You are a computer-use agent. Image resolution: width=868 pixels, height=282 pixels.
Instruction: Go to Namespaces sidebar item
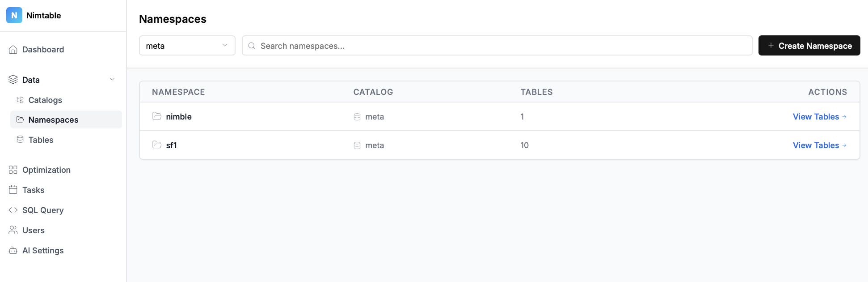coord(53,120)
